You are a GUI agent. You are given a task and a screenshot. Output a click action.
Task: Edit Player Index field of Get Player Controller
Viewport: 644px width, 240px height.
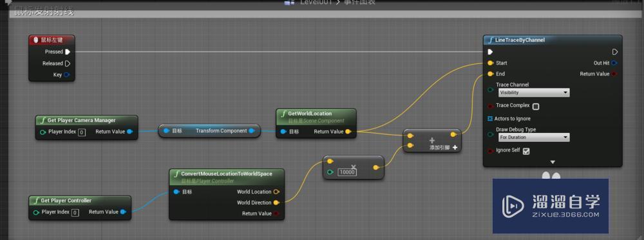(75, 212)
